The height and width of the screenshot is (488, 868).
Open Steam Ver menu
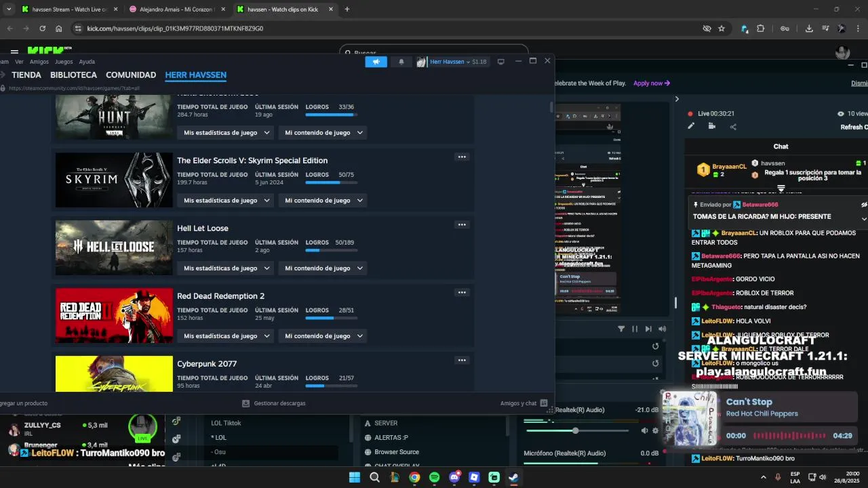(19, 62)
